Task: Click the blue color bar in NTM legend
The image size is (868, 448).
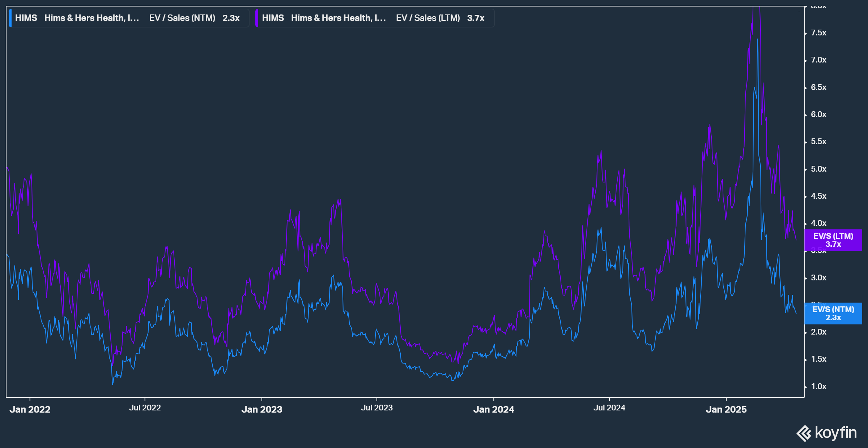Action: (x=10, y=18)
